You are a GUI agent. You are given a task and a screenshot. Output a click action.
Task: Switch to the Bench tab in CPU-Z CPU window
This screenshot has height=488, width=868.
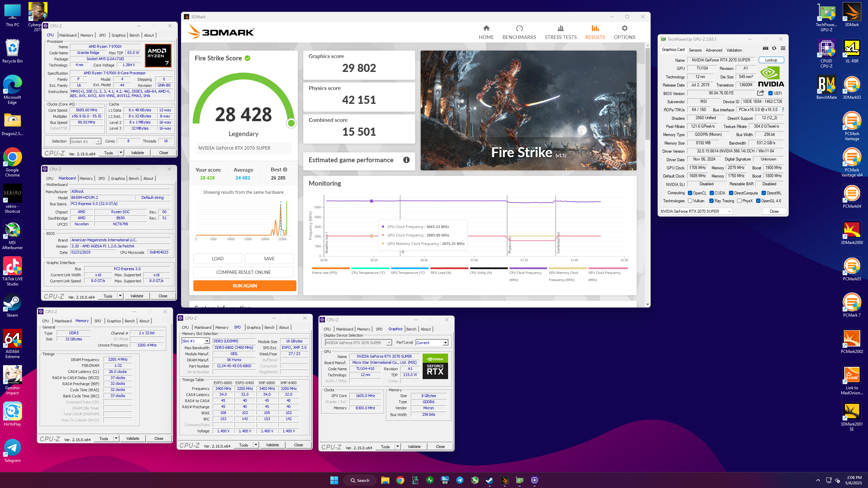134,35
